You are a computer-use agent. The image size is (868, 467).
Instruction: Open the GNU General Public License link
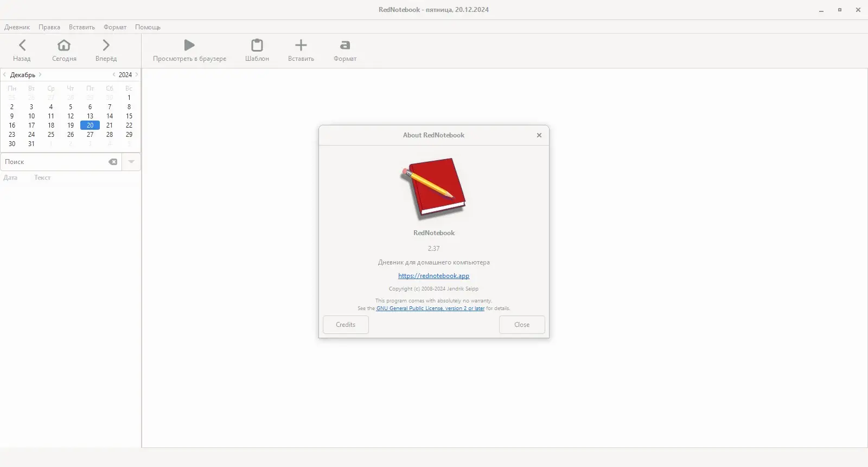(x=430, y=308)
